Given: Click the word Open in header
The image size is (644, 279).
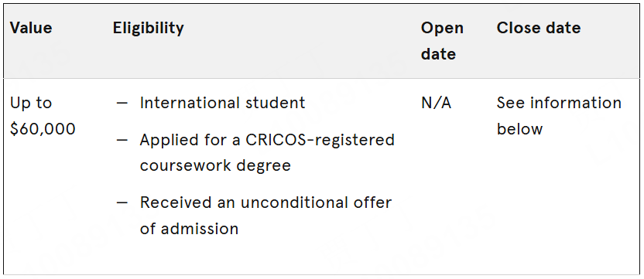Looking at the screenshot, I should point(442,29).
